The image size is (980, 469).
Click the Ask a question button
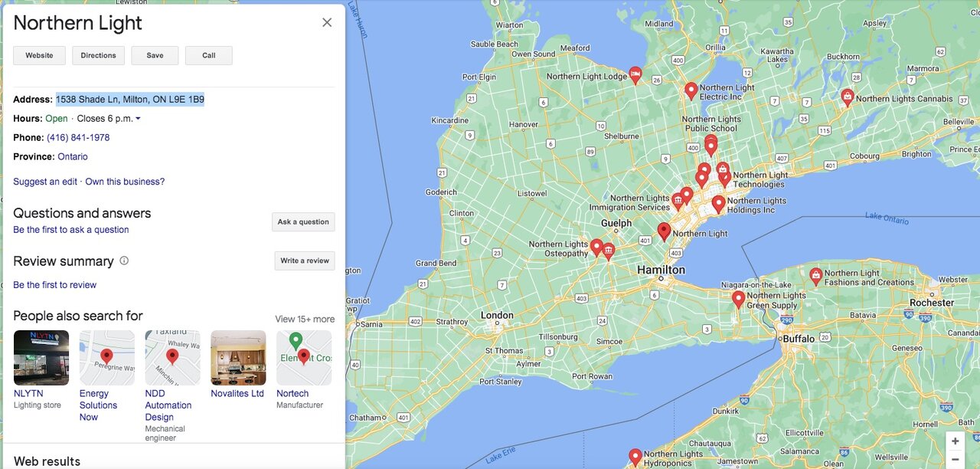[x=303, y=222]
